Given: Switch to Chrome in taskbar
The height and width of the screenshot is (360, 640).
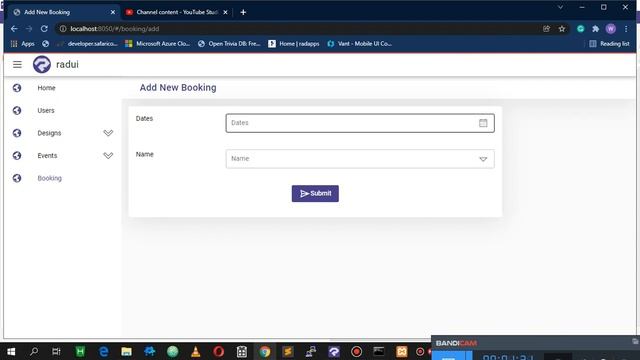Looking at the screenshot, I should tap(264, 351).
